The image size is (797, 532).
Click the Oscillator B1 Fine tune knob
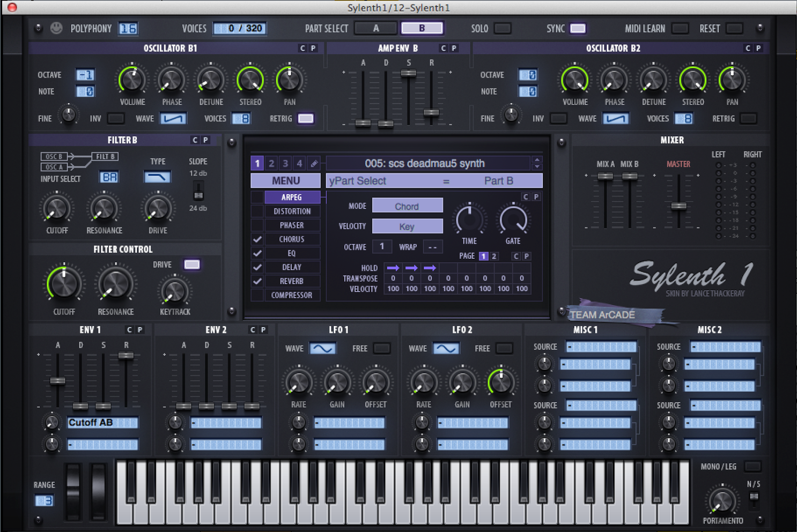click(68, 114)
